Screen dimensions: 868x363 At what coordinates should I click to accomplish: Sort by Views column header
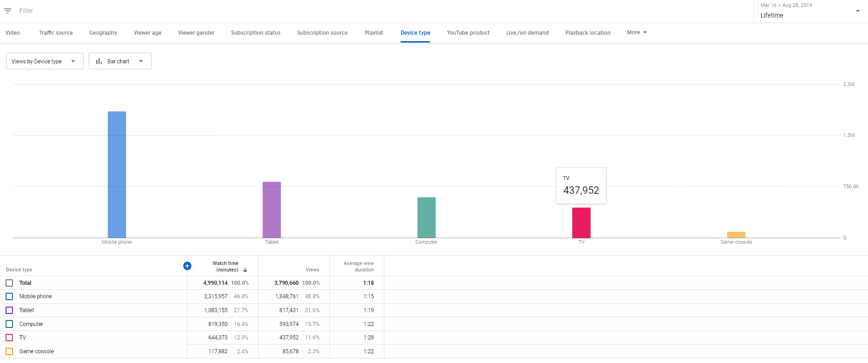point(312,270)
